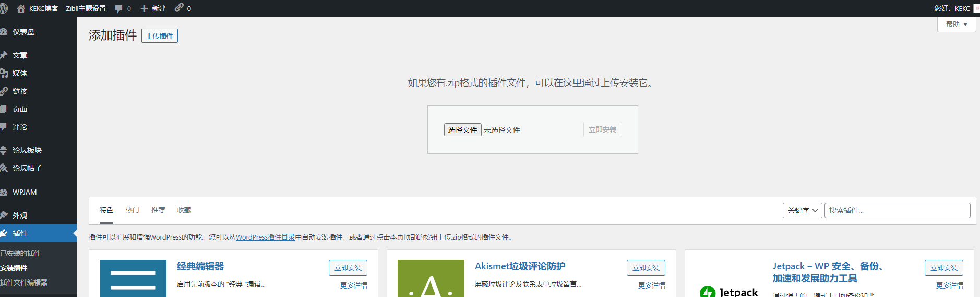Open the 经典编辑器 title link
Viewport: 980px width, 297px height.
200,266
